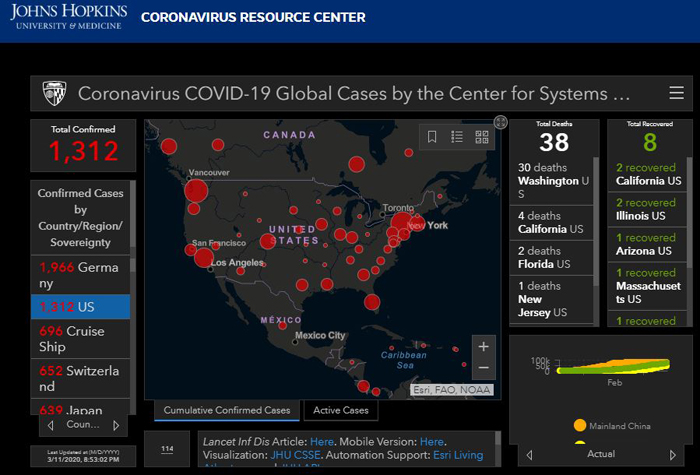
Task: Click the cases trend line chart
Action: (x=612, y=366)
